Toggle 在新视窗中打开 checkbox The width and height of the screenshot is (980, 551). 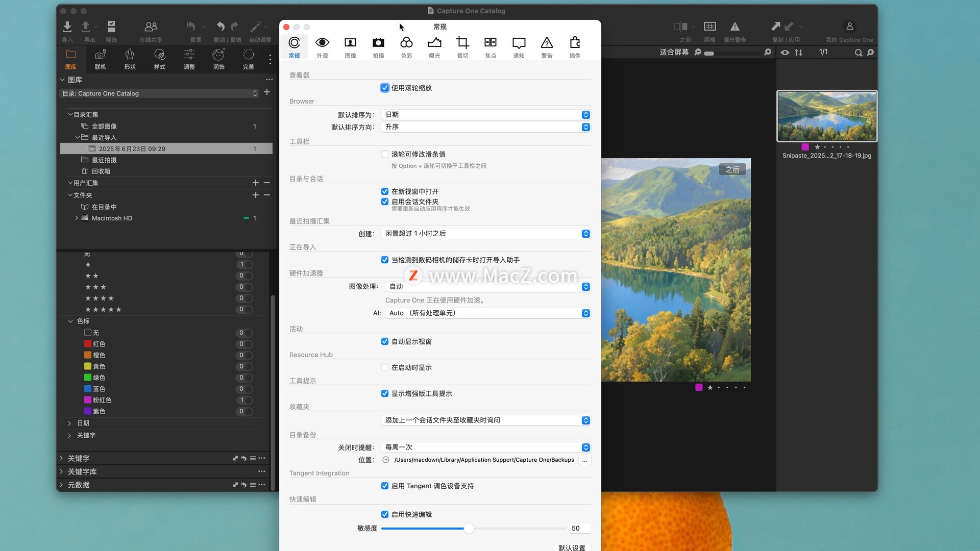point(385,191)
